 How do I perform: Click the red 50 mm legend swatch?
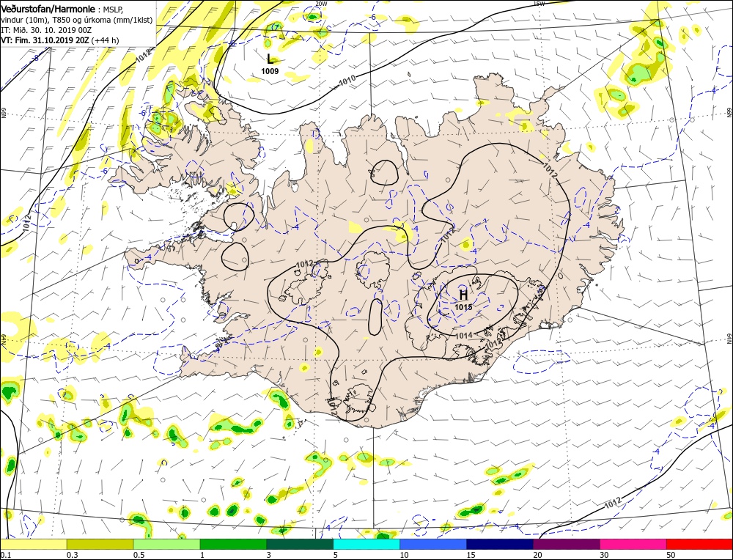click(x=699, y=544)
